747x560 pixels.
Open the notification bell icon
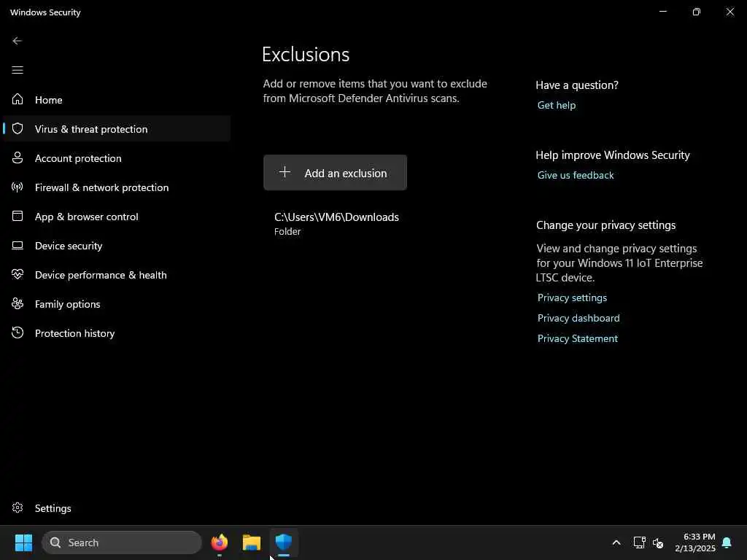[x=727, y=542]
